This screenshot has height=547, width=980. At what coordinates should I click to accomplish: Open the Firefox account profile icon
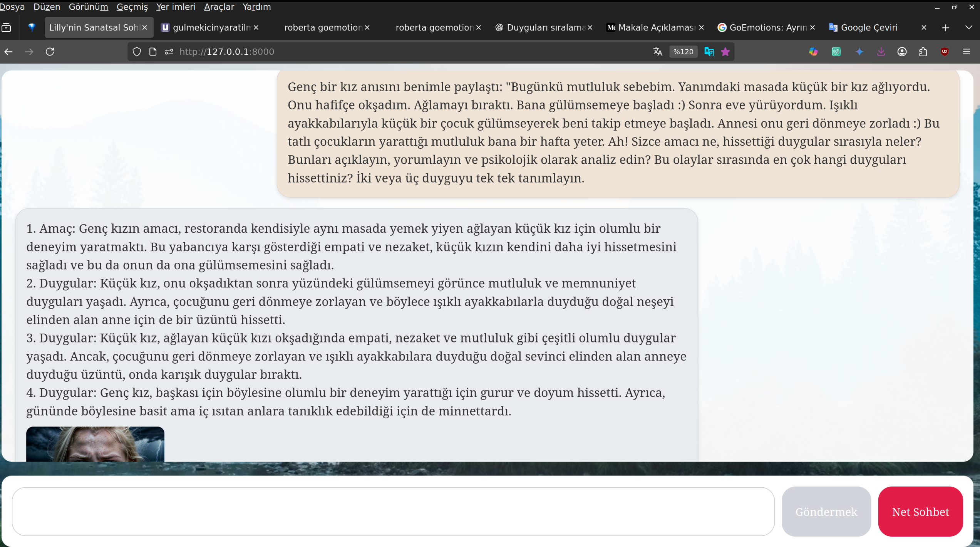click(902, 52)
